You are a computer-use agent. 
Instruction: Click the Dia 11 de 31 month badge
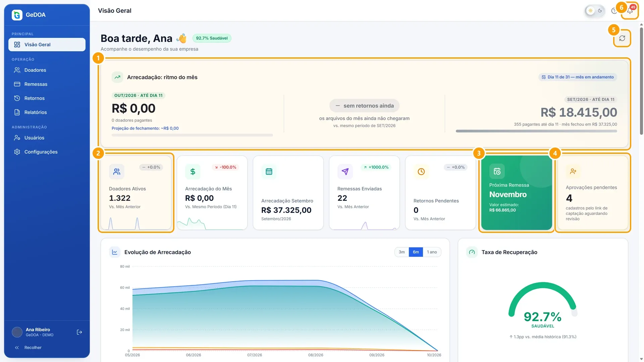pyautogui.click(x=578, y=77)
